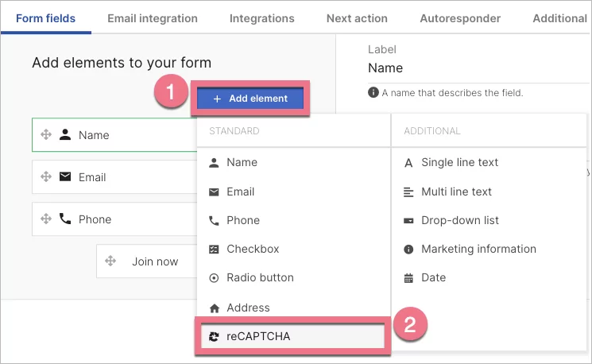Click the drag handle of Email field
592x364 pixels.
point(46,177)
